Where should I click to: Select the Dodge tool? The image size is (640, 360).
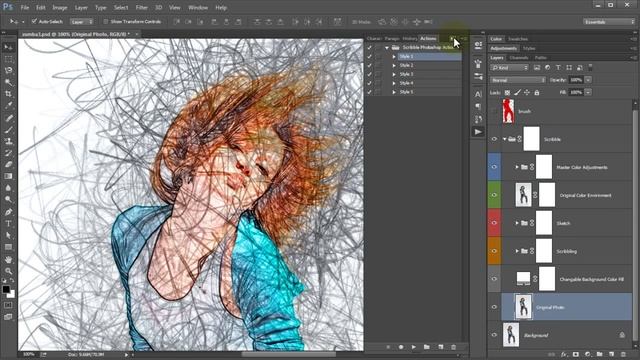8,199
